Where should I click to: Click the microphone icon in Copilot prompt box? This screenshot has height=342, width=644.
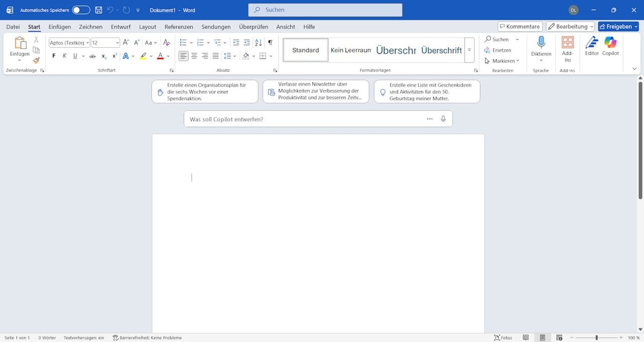point(443,119)
